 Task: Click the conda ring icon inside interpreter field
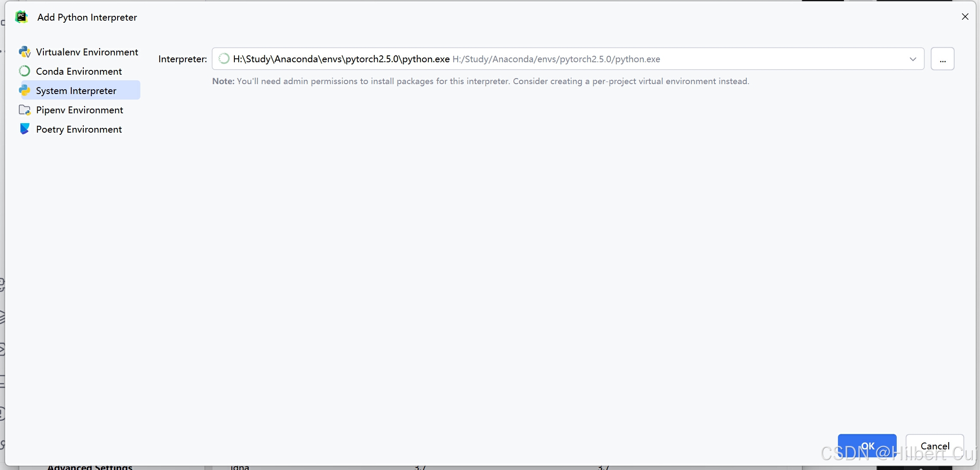(x=224, y=59)
